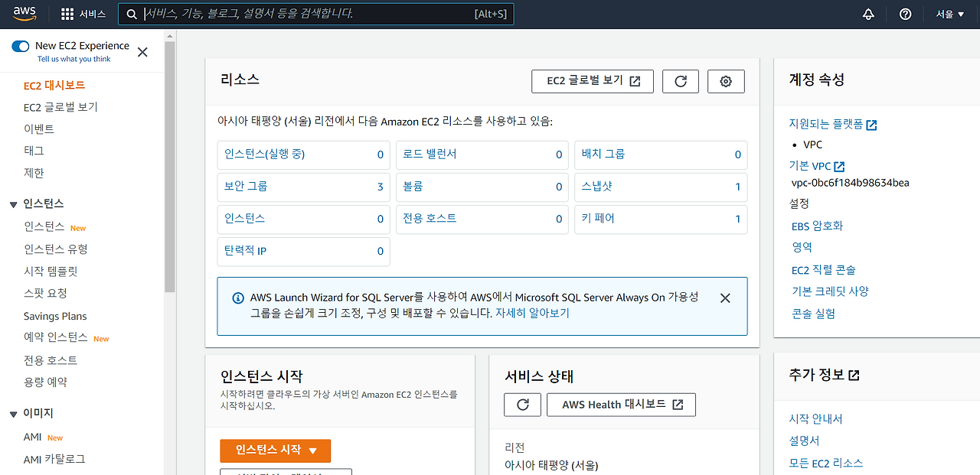The height and width of the screenshot is (475, 980).
Task: Click the 추가 정보 external link icon
Action: pyautogui.click(x=854, y=376)
